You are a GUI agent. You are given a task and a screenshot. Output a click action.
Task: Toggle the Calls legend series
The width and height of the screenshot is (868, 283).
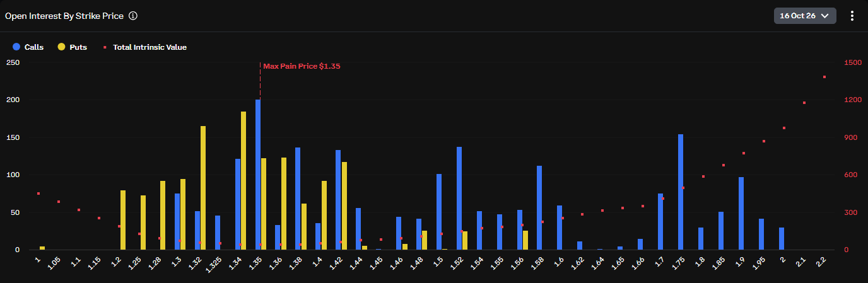(x=28, y=47)
